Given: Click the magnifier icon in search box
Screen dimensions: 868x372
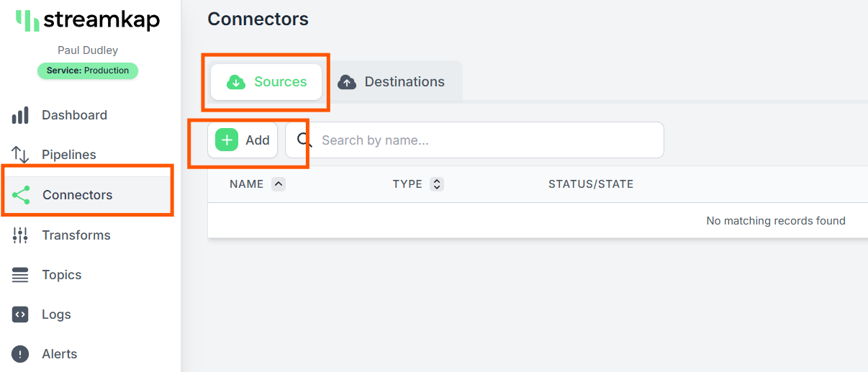Looking at the screenshot, I should coord(304,140).
